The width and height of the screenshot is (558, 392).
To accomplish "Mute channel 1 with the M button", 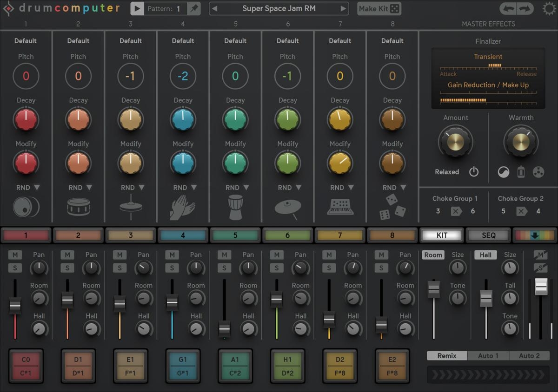I will pos(15,255).
